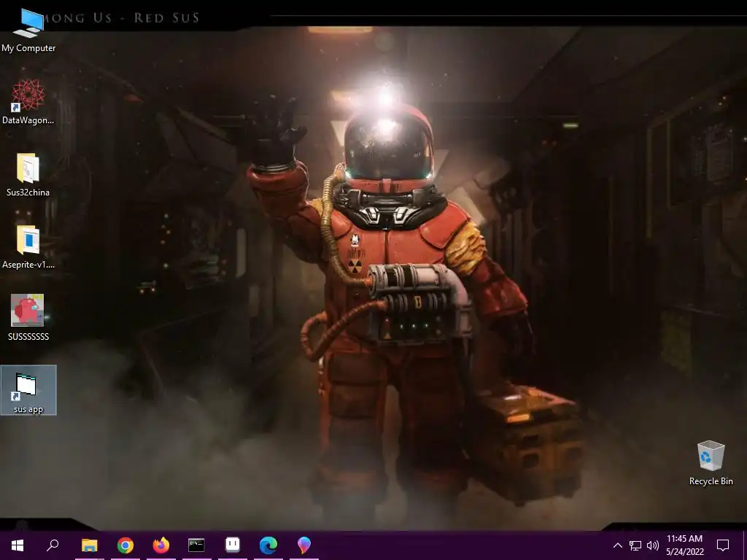
Task: Select the Aseprite-v1 folder icon
Action: pyautogui.click(x=28, y=246)
